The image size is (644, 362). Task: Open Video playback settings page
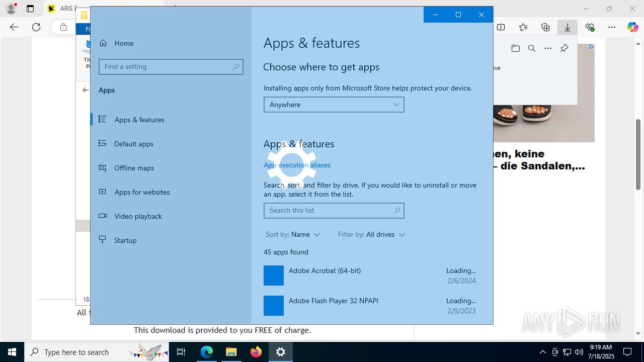point(171,216)
